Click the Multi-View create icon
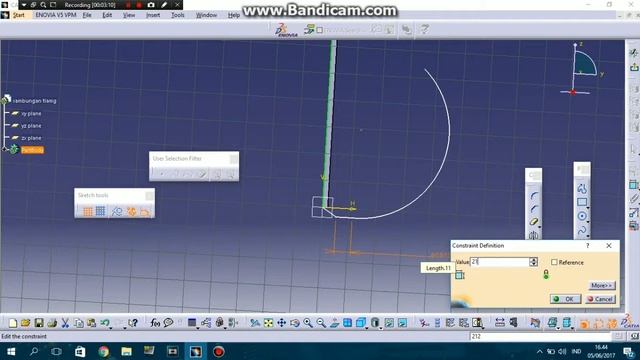 347,323
